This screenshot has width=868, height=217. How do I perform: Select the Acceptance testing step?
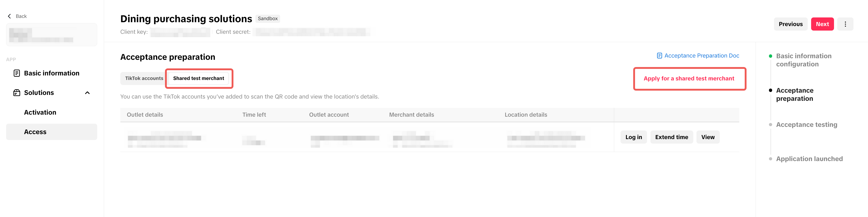pyautogui.click(x=806, y=125)
